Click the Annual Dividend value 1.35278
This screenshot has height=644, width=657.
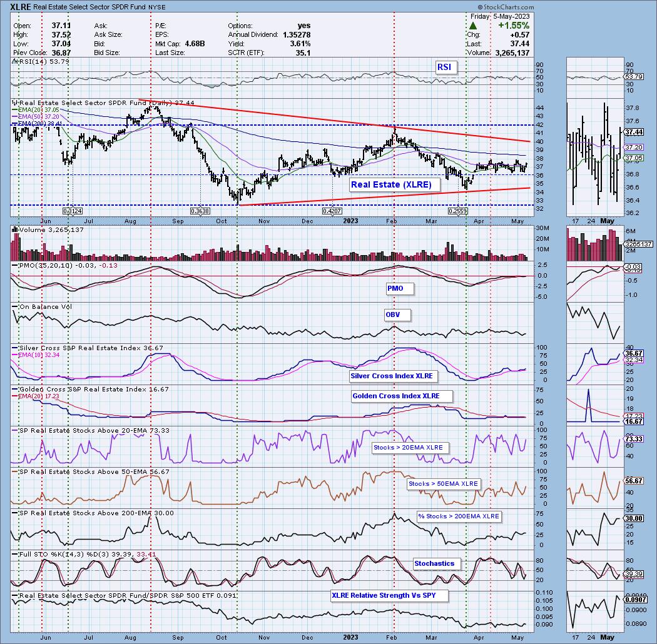(x=297, y=35)
